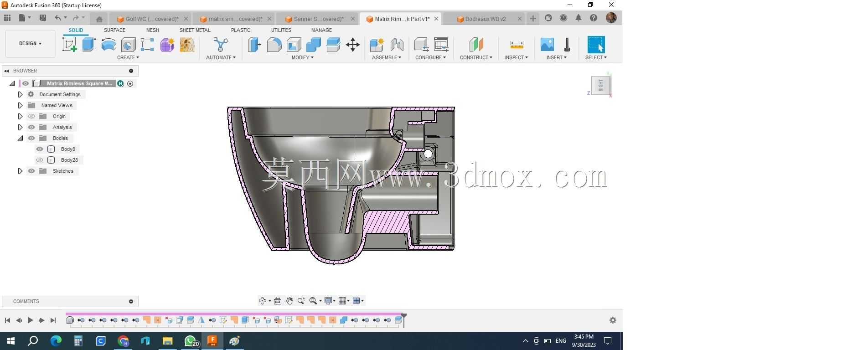Switch to the MESH tab
868x350 pixels.
coord(153,30)
